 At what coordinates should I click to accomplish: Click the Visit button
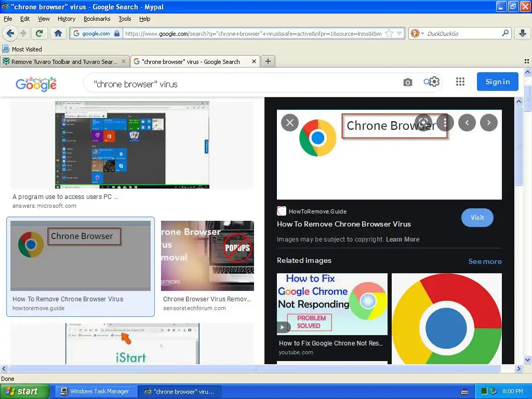pyautogui.click(x=477, y=218)
